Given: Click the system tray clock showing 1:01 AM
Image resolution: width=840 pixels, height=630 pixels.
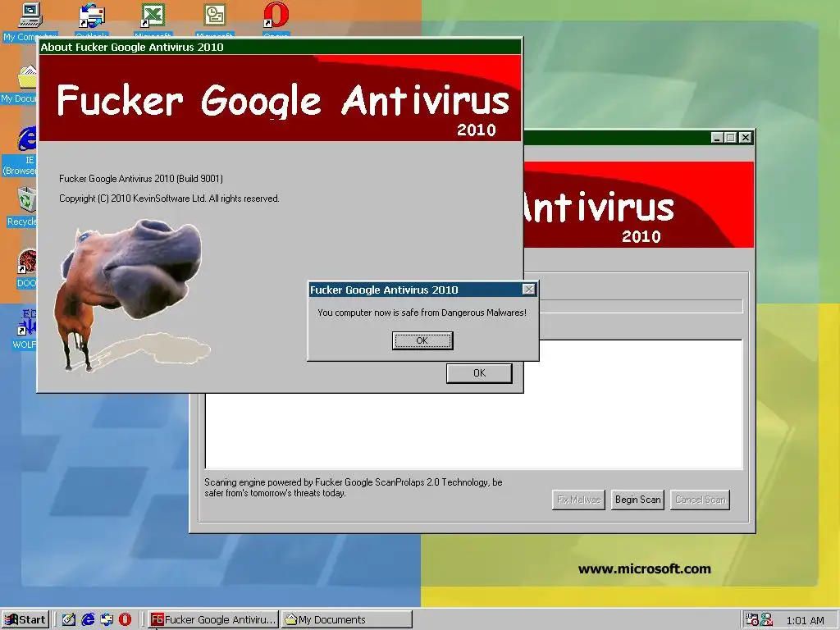Looking at the screenshot, I should click(x=805, y=620).
